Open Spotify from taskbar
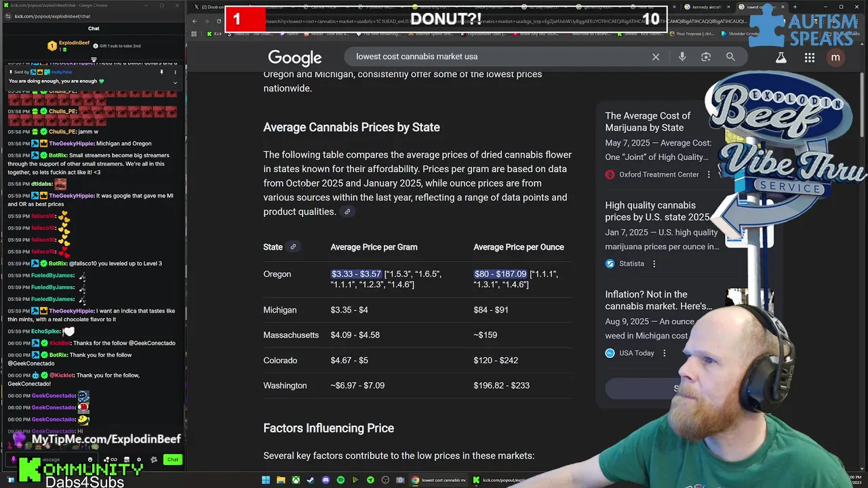The height and width of the screenshot is (488, 868). [340, 481]
